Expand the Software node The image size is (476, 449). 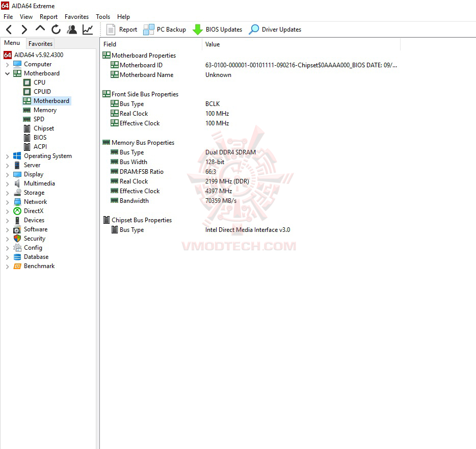click(7, 229)
